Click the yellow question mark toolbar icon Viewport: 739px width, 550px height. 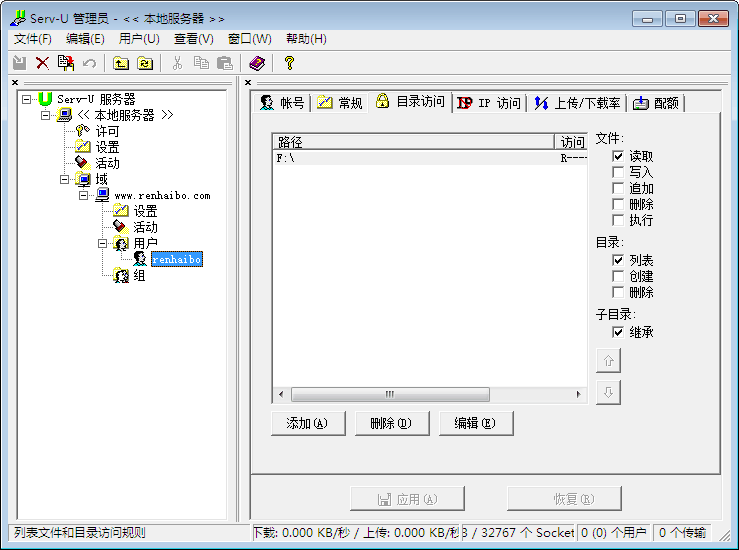pyautogui.click(x=289, y=63)
